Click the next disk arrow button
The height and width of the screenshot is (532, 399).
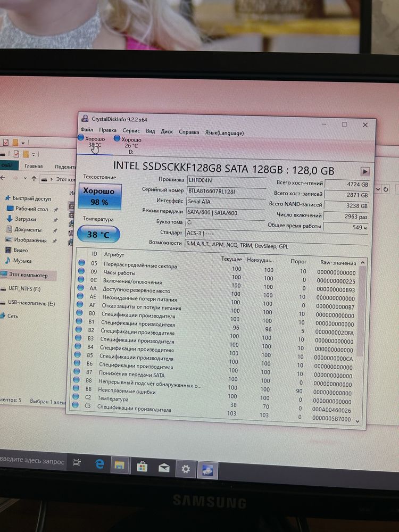pos(365,171)
